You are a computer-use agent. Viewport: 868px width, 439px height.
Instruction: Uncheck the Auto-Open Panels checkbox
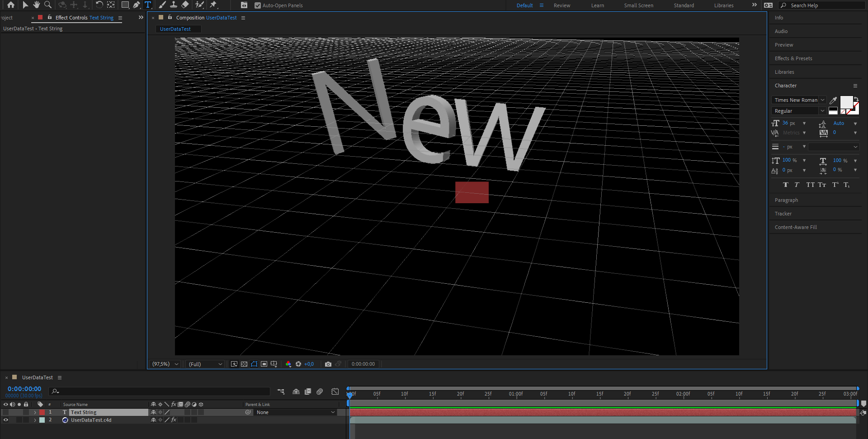coord(258,5)
